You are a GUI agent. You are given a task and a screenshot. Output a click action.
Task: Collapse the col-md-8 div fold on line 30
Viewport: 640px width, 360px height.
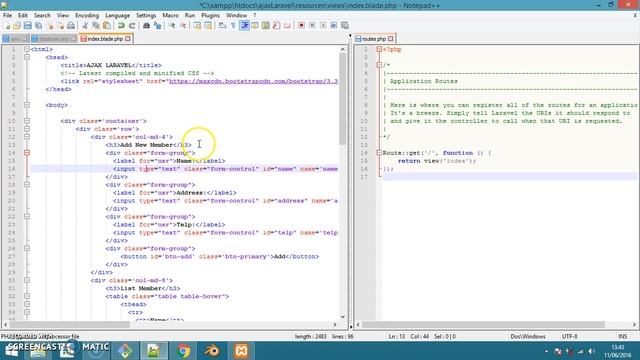27,280
